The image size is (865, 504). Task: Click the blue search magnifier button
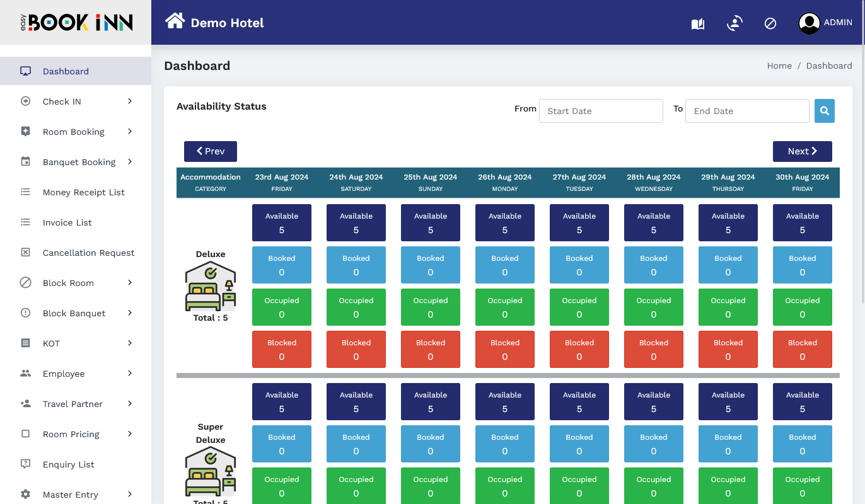tap(824, 111)
